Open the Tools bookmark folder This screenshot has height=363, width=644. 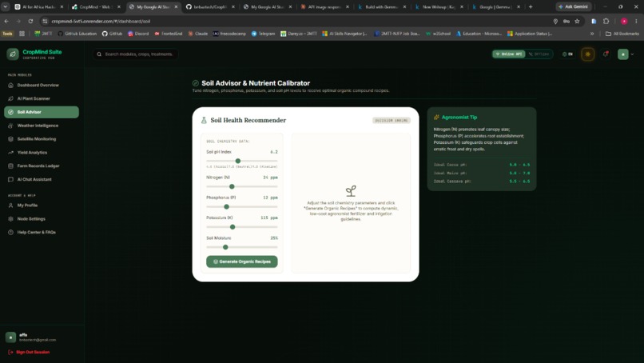pos(7,34)
